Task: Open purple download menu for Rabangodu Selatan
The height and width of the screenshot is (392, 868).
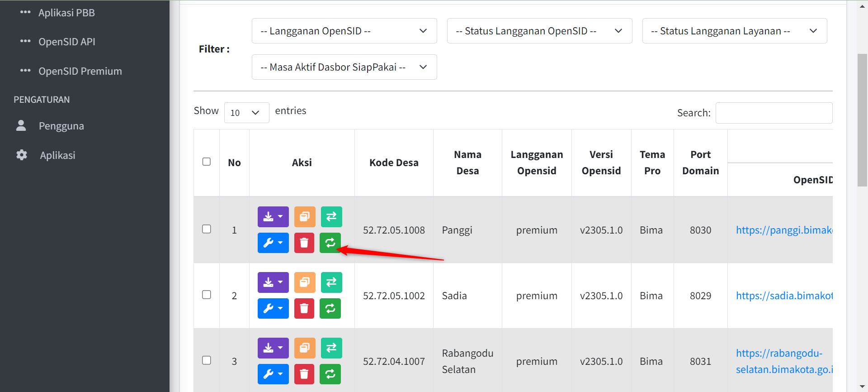Action: pyautogui.click(x=273, y=348)
